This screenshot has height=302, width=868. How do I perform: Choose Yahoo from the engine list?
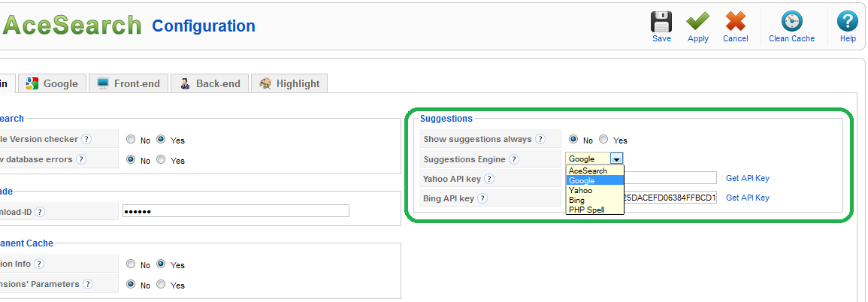[595, 190]
